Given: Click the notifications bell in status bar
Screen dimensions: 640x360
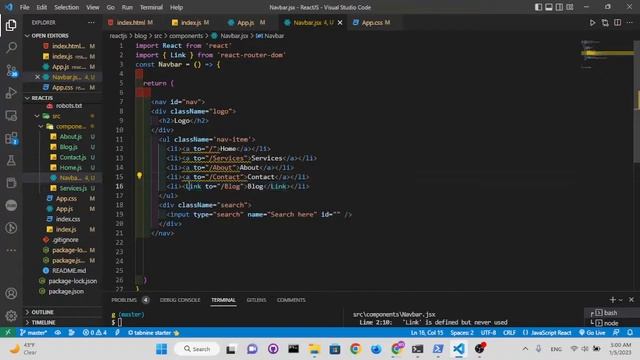Looking at the screenshot, I should pos(630,333).
